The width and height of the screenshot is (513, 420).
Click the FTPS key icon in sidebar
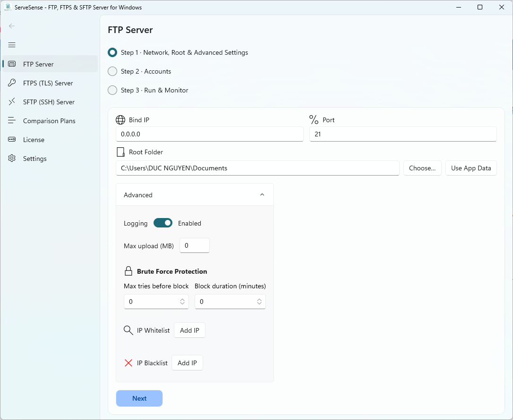[x=12, y=83]
